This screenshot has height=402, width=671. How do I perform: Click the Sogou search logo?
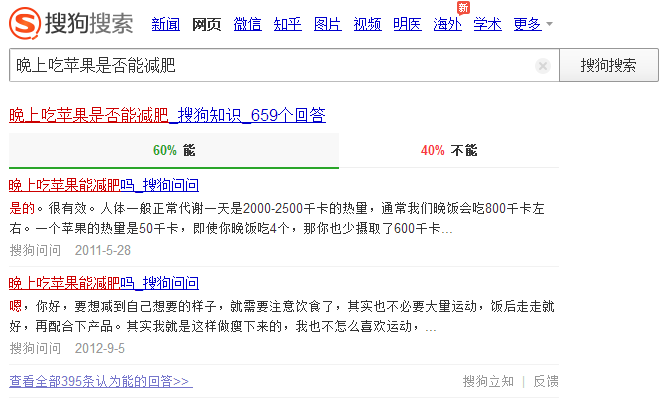click(x=70, y=23)
